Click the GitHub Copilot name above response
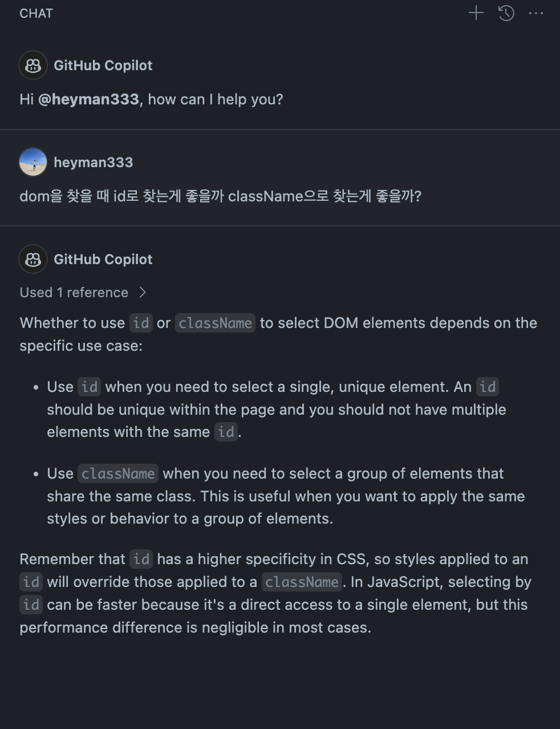The image size is (560, 729). click(x=103, y=260)
